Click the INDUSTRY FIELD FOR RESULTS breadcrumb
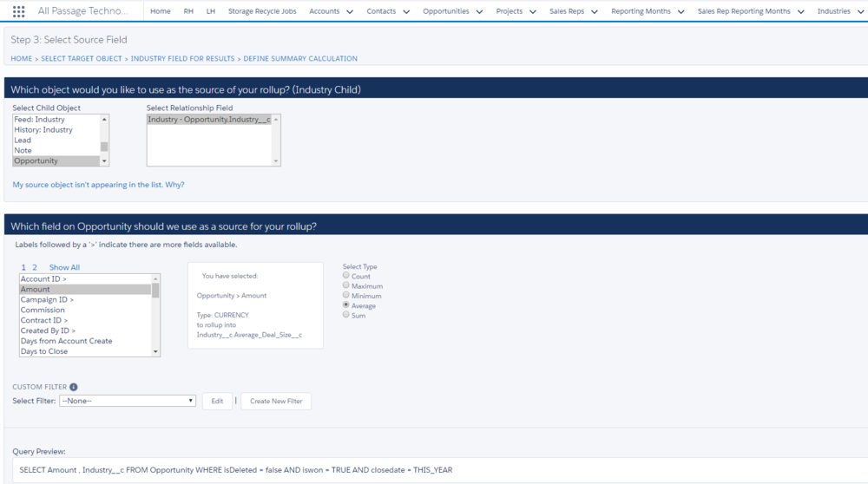The image size is (868, 484). (182, 59)
